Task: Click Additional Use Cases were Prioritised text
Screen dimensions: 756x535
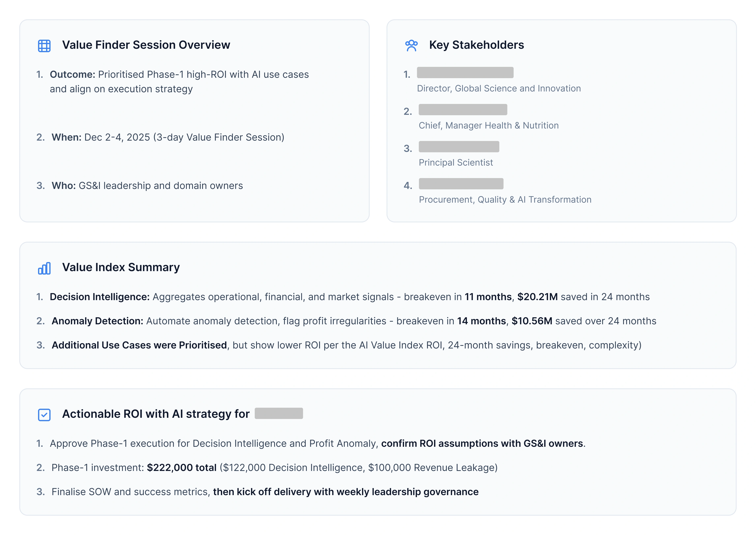Action: pos(139,345)
